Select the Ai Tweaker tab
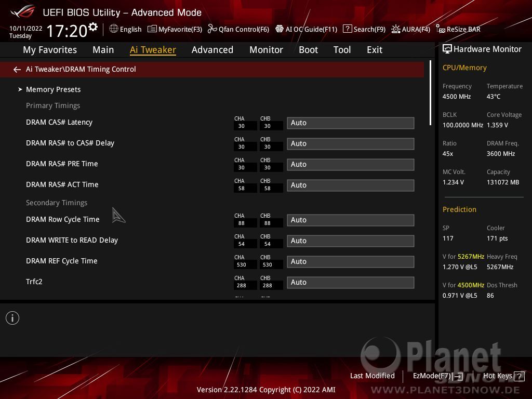Image resolution: width=532 pixels, height=399 pixels. pos(153,50)
